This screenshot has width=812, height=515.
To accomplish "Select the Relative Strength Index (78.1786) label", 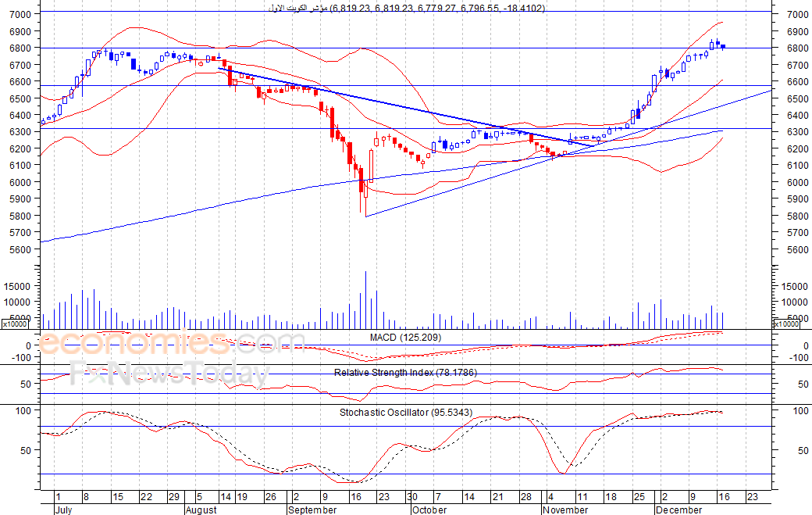I will pos(405,373).
